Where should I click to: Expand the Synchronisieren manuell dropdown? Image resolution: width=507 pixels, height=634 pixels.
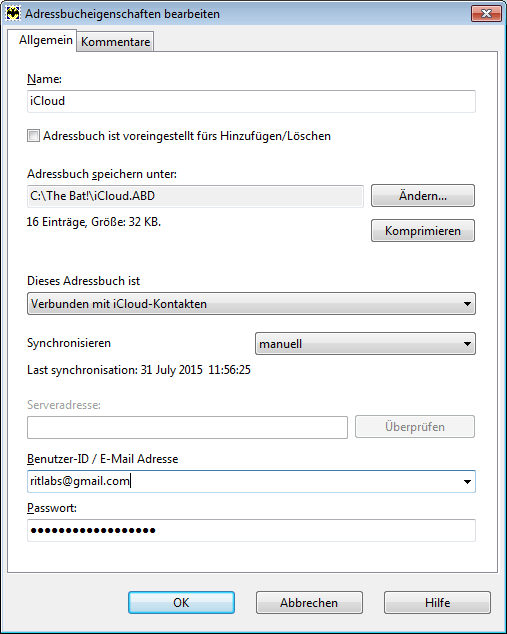(365, 344)
